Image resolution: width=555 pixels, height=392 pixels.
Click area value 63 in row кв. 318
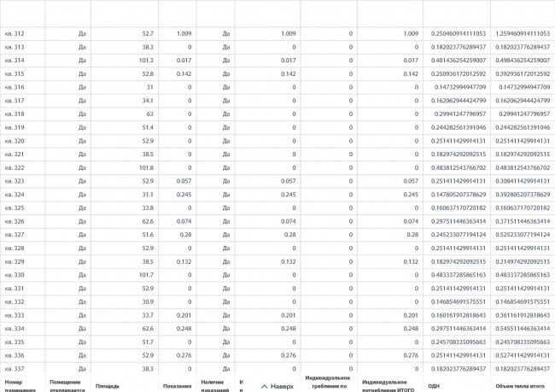(150, 114)
